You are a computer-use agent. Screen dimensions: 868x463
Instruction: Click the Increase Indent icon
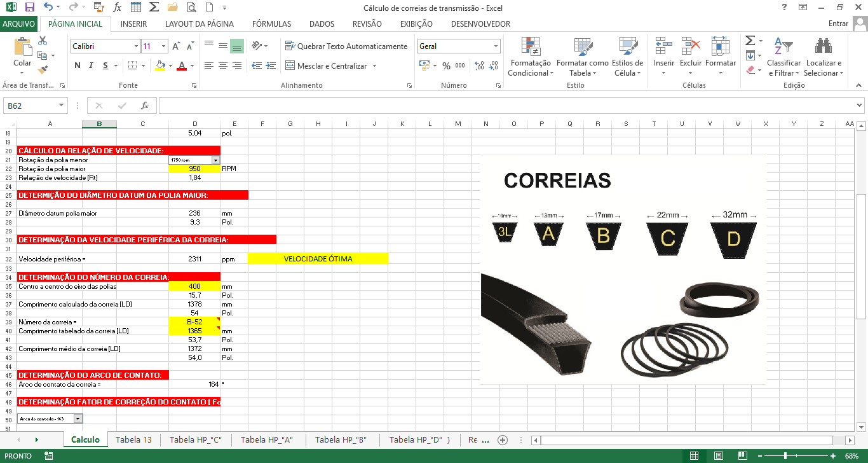coord(271,66)
